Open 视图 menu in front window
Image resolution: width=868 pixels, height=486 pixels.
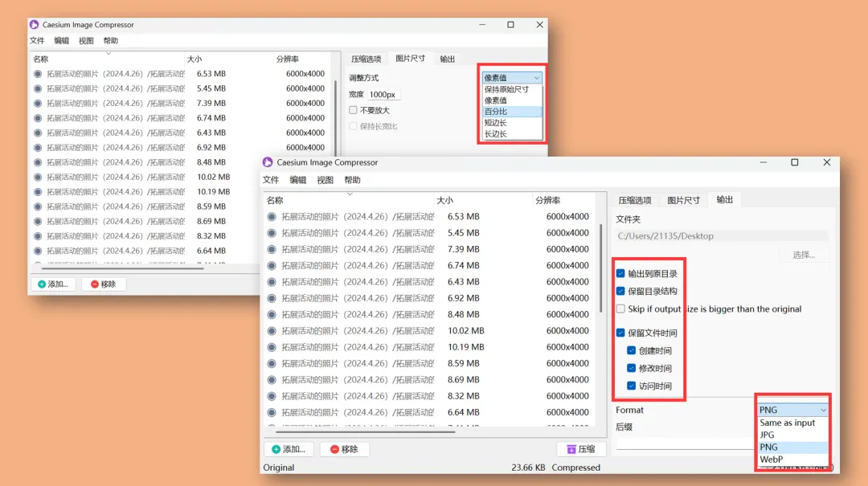(325, 180)
